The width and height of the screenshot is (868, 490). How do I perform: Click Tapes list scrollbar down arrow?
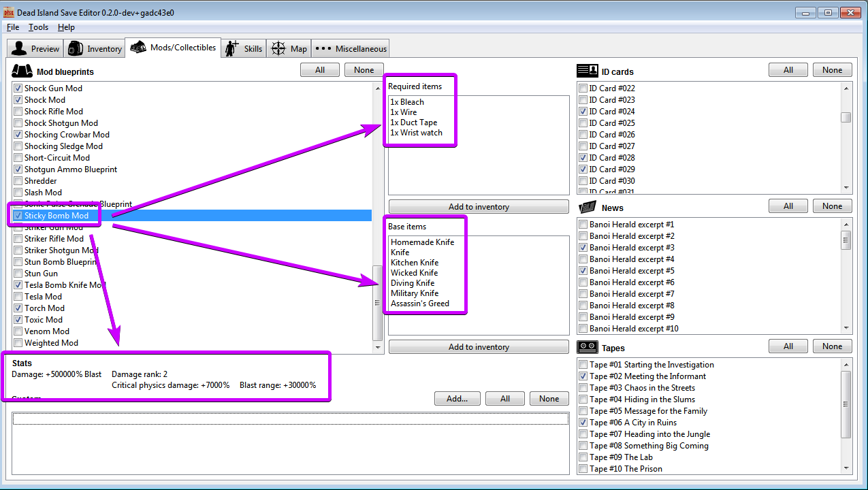846,468
